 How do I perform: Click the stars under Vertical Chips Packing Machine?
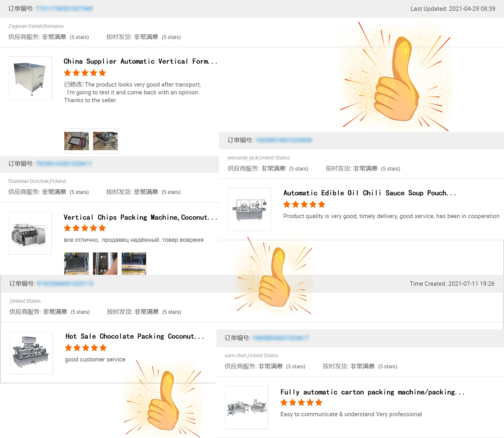click(85, 228)
